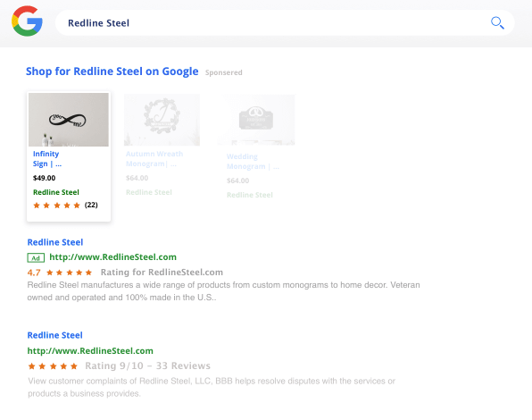The height and width of the screenshot is (420, 532).
Task: Click the star rating with (22) reviews
Action: tap(65, 205)
